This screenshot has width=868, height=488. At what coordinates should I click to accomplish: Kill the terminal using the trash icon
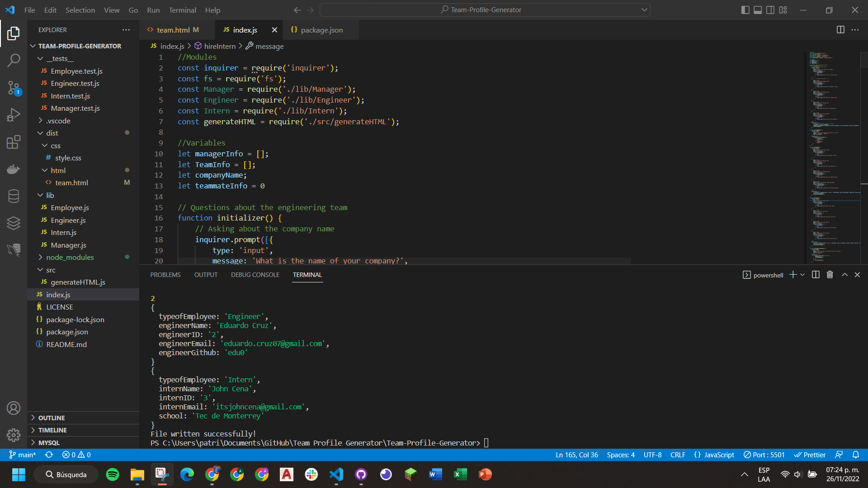pos(830,274)
